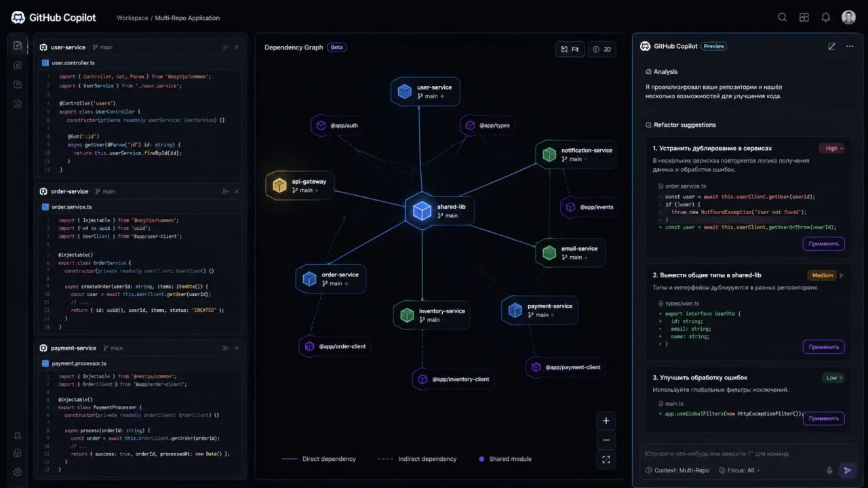Click the Preview badge in Copilot panel
Image resolution: width=868 pixels, height=488 pixels.
click(714, 47)
